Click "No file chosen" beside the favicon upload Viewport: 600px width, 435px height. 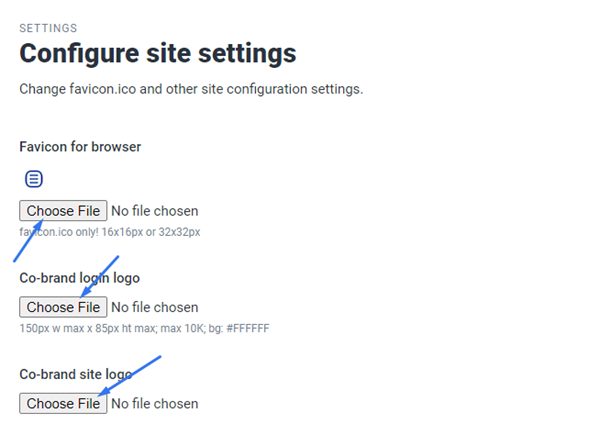pos(154,211)
